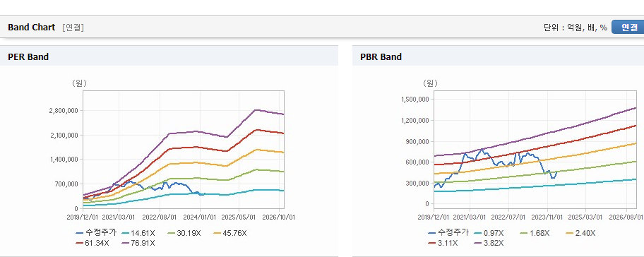Click 700,000 on PER Band y-axis

(66, 184)
